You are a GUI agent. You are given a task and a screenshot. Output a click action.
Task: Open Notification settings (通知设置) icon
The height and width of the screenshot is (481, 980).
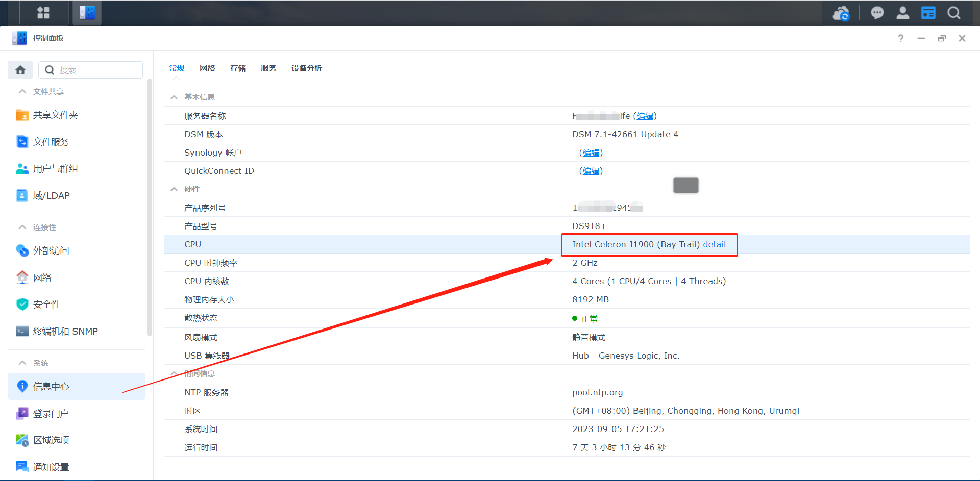coord(22,467)
